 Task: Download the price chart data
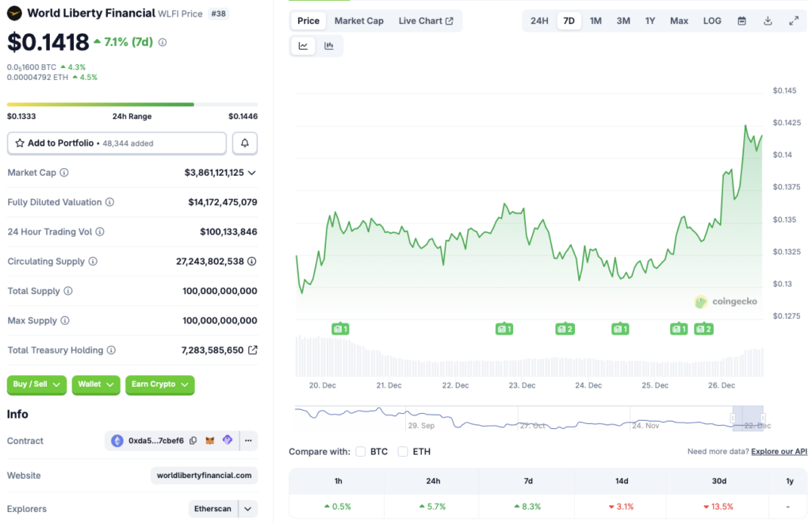point(768,21)
